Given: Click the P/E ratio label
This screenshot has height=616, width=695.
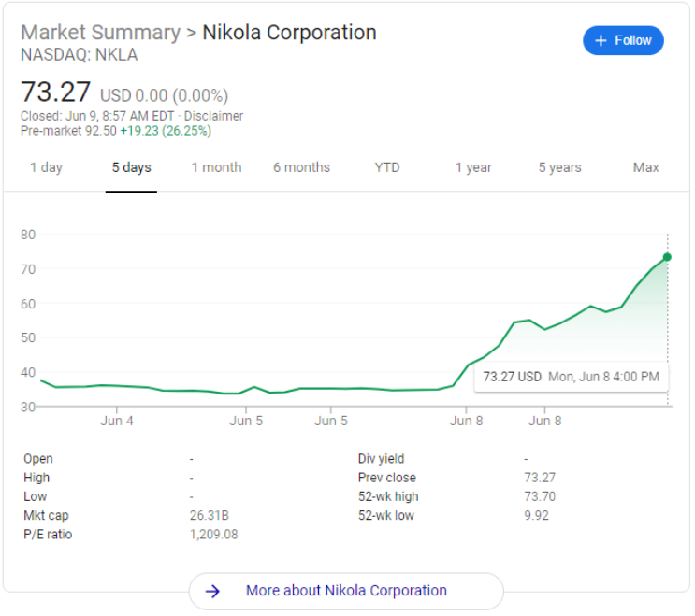Looking at the screenshot, I should [48, 535].
